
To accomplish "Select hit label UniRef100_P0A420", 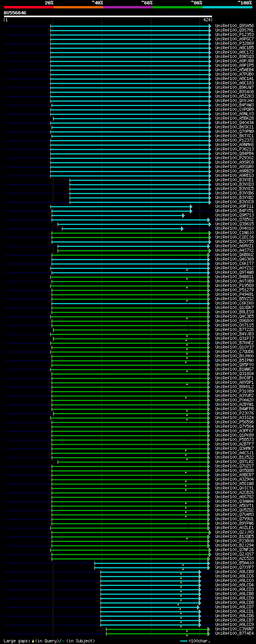I will click(x=234, y=400).
